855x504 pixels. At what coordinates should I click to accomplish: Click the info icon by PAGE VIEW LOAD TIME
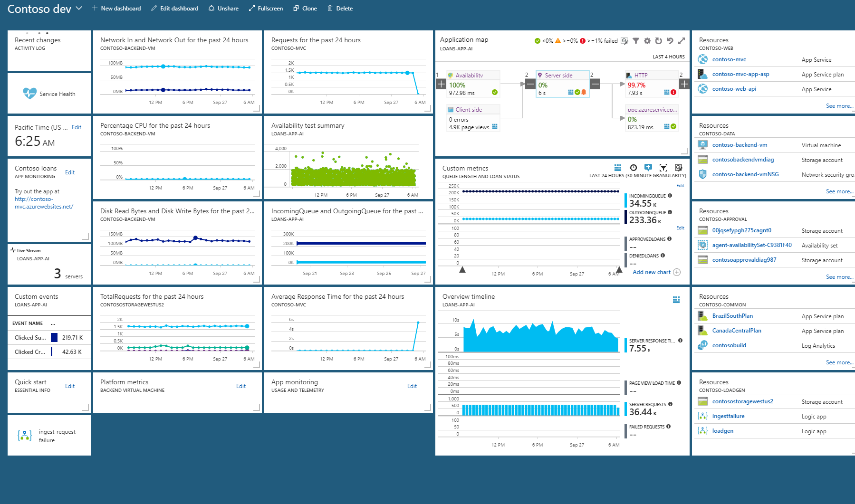point(679,382)
